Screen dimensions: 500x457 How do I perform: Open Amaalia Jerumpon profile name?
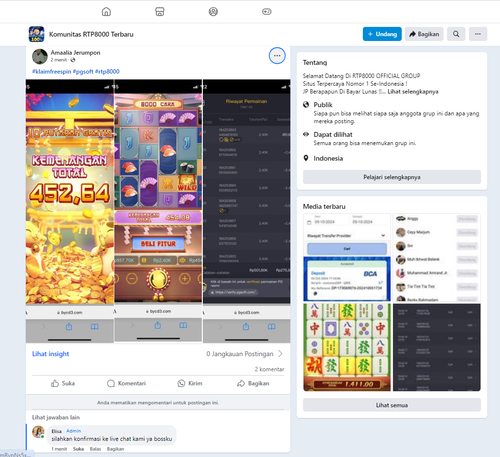coord(75,53)
